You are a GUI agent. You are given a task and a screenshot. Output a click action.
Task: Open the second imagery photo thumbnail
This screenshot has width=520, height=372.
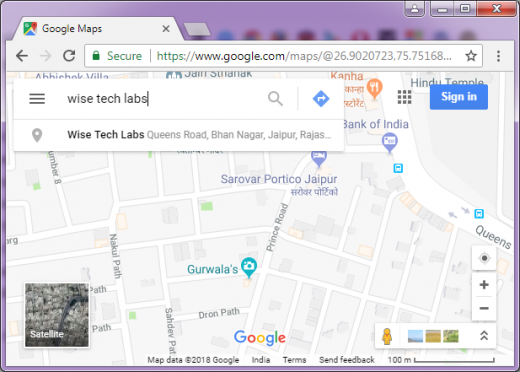click(433, 336)
